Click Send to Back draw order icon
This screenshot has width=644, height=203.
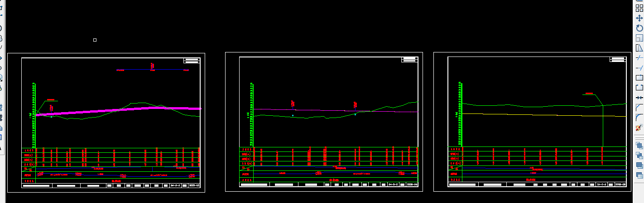[639, 155]
